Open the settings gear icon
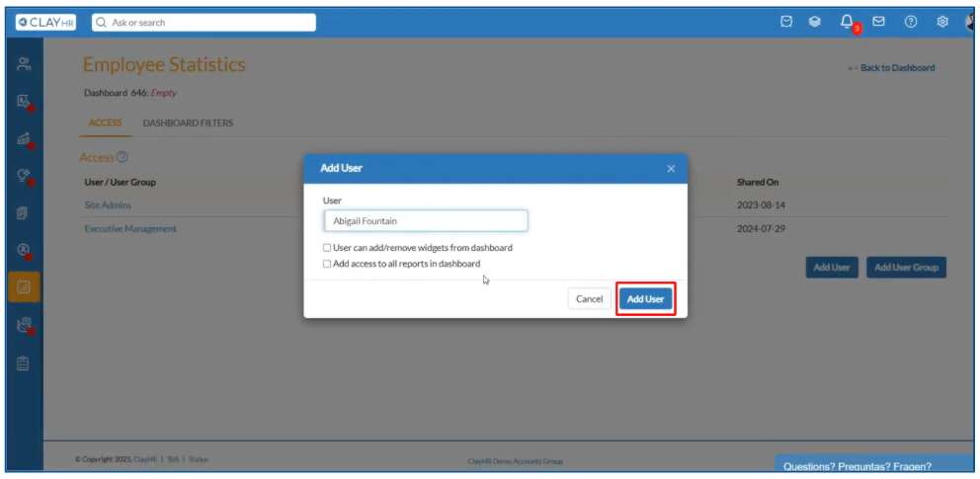 pos(942,22)
